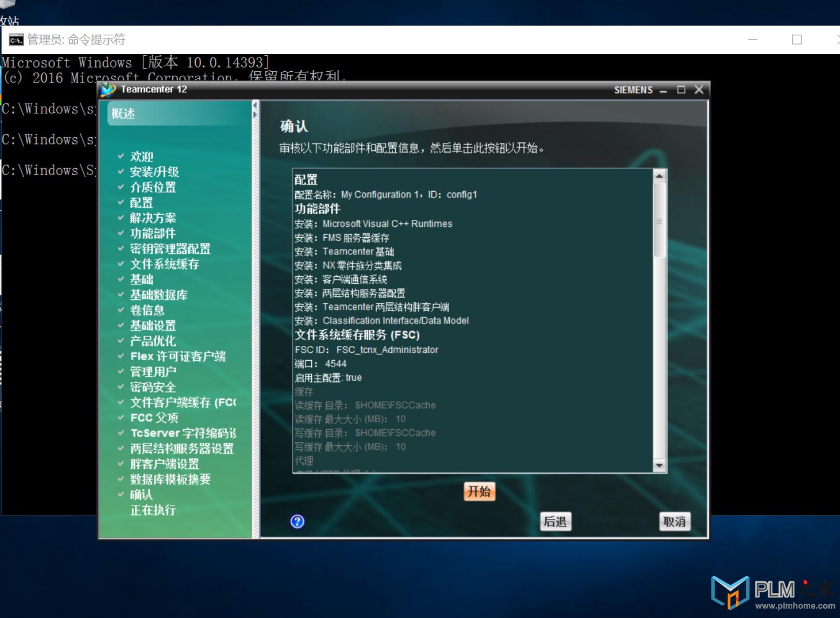Screen dimensions: 840x618
Task: Click the 开始 (Start) button
Action: (x=479, y=491)
